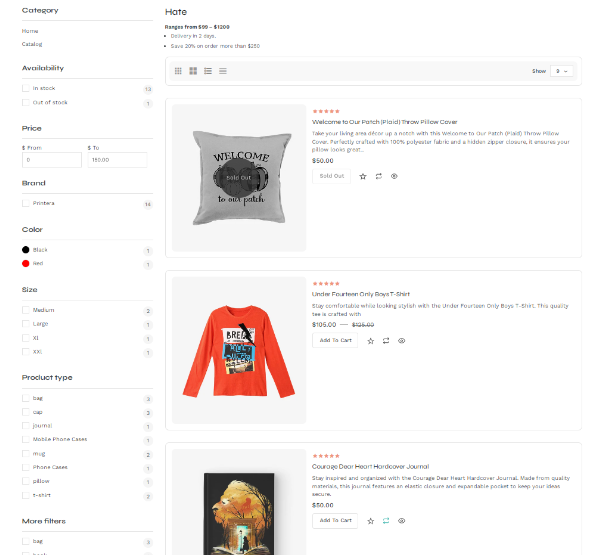
Task: Add the Boys T-Shirt to cart
Action: (335, 341)
